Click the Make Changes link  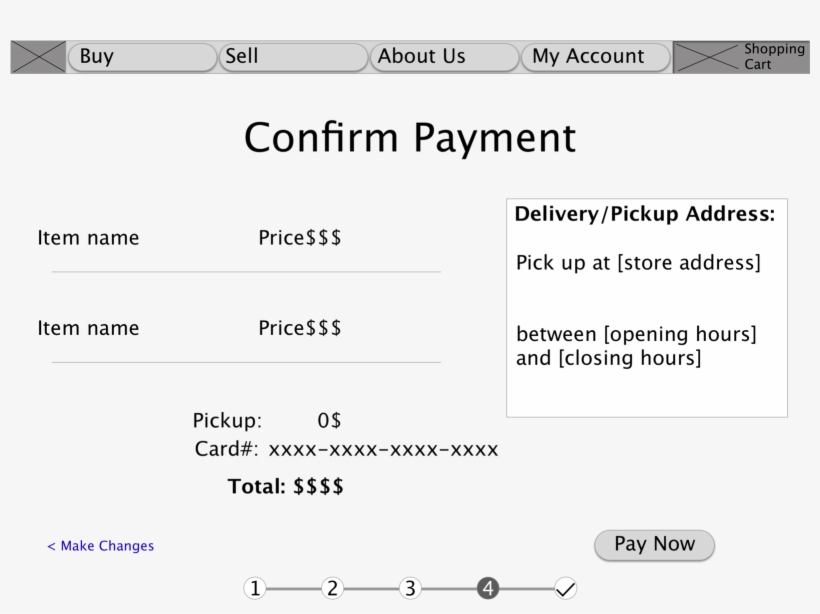coord(100,546)
